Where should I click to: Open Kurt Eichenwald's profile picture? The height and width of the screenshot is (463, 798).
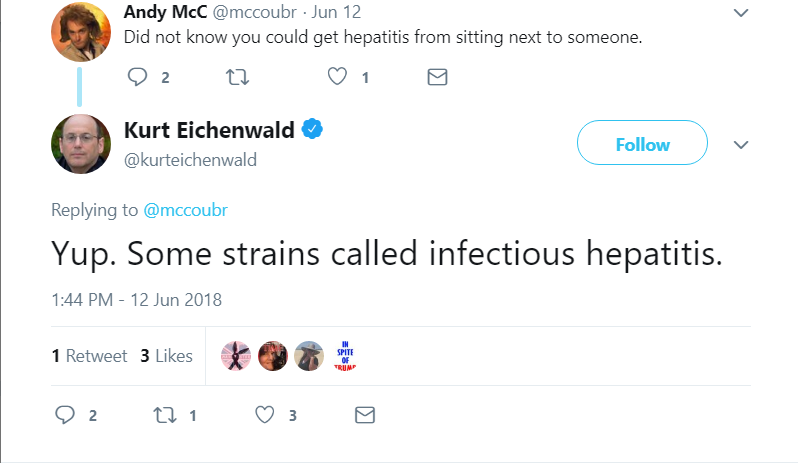(x=81, y=144)
